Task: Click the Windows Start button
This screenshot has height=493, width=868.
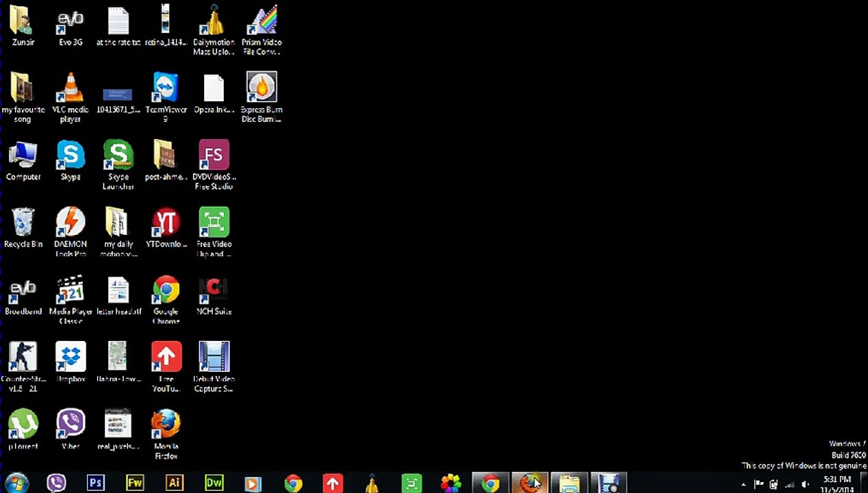Action: pyautogui.click(x=16, y=483)
